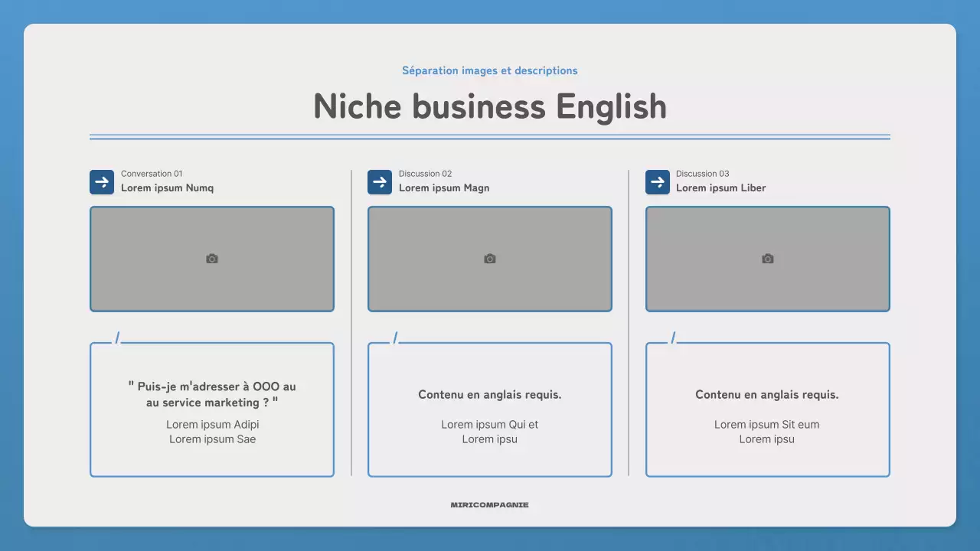Click the slash mark atop the middle text box
This screenshot has height=551, width=980.
395,338
